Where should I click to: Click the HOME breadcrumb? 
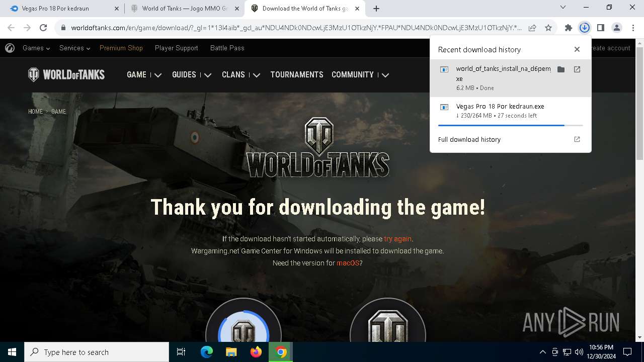coord(36,112)
